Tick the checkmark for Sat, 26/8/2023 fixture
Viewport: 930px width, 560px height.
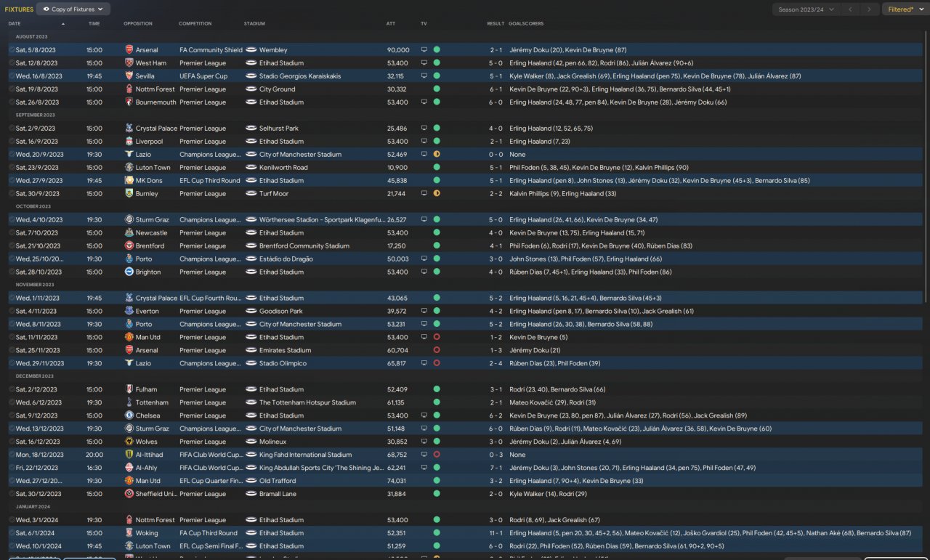click(x=12, y=102)
